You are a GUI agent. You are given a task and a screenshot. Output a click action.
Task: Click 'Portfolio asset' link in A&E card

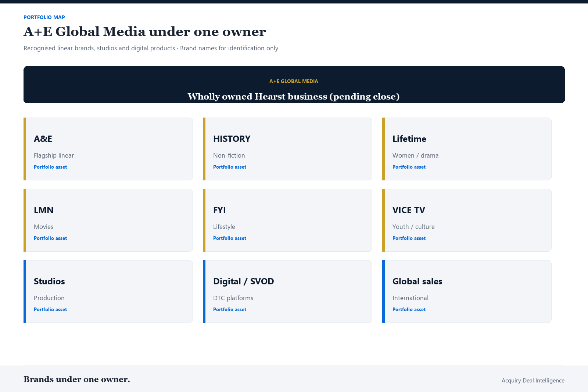tap(50, 167)
